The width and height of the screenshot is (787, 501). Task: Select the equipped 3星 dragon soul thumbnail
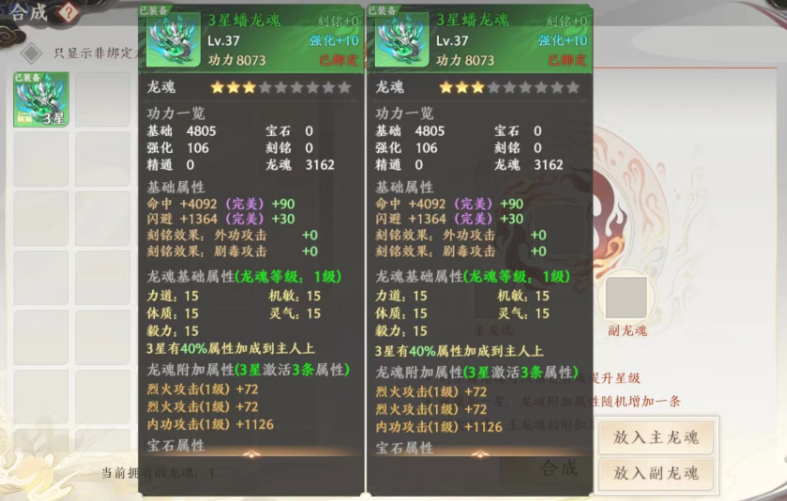[41, 99]
